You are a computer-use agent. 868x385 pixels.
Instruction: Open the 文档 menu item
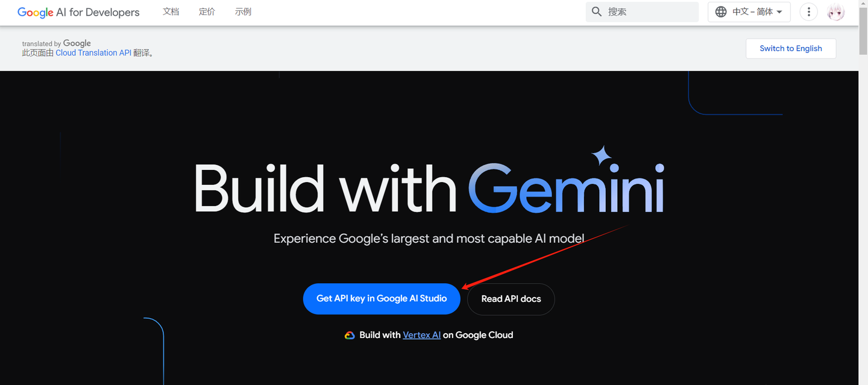171,11
